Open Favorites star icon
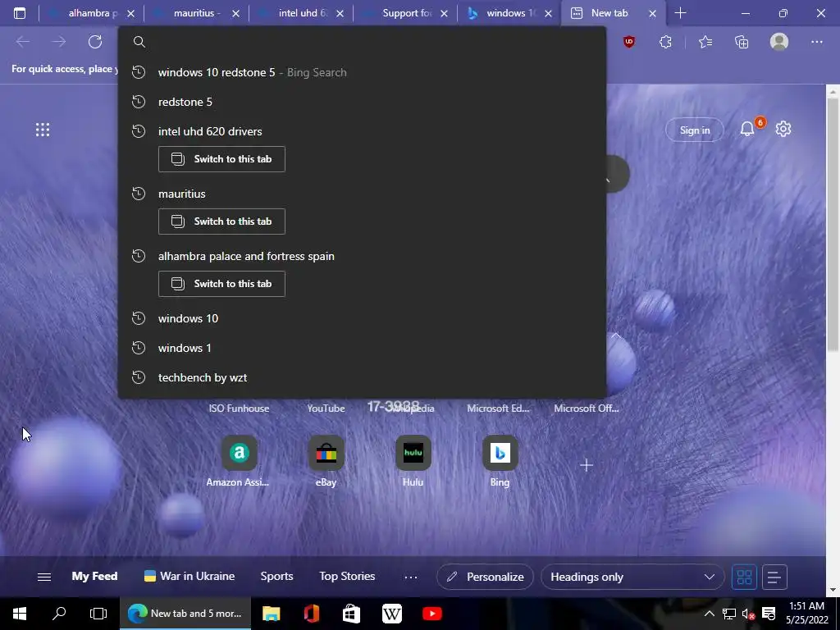The height and width of the screenshot is (630, 840). coord(705,42)
